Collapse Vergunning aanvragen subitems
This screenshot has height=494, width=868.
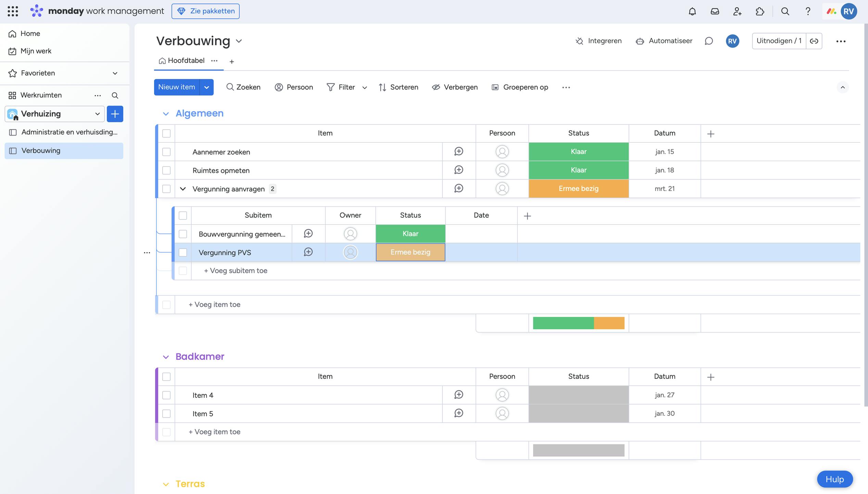(x=183, y=189)
